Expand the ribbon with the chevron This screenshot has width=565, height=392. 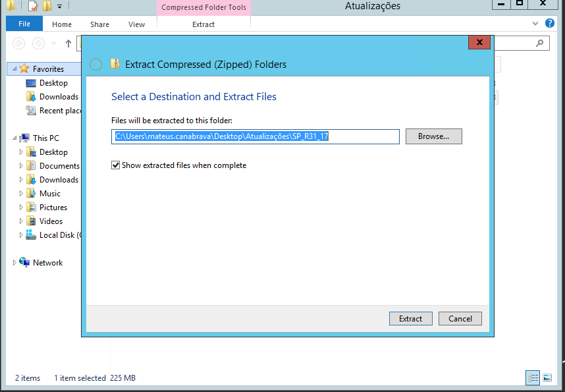535,24
